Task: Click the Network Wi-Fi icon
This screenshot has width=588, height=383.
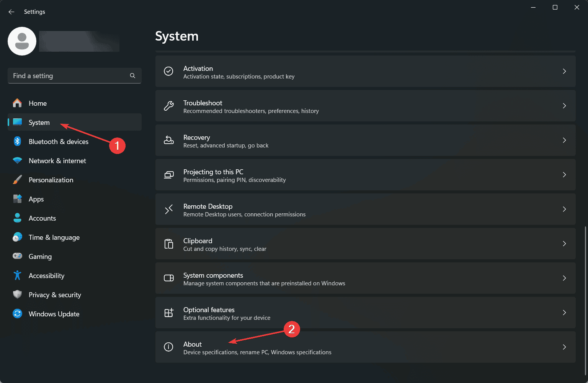Action: 17,160
